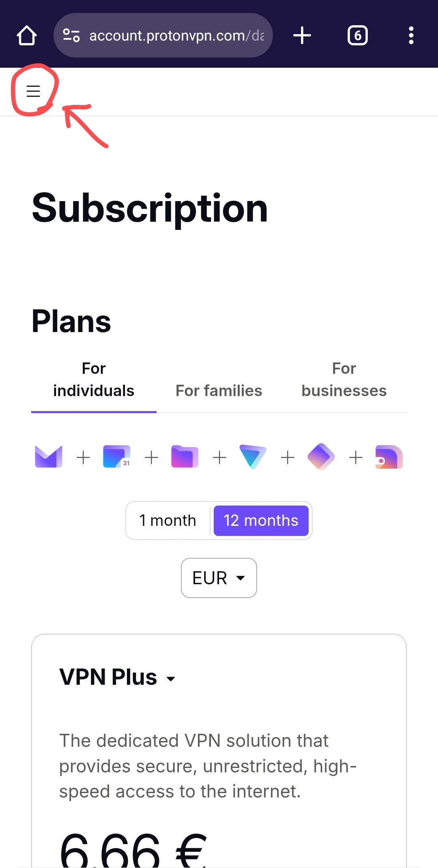Select the 12 months billing option
438x868 pixels.
pos(261,520)
